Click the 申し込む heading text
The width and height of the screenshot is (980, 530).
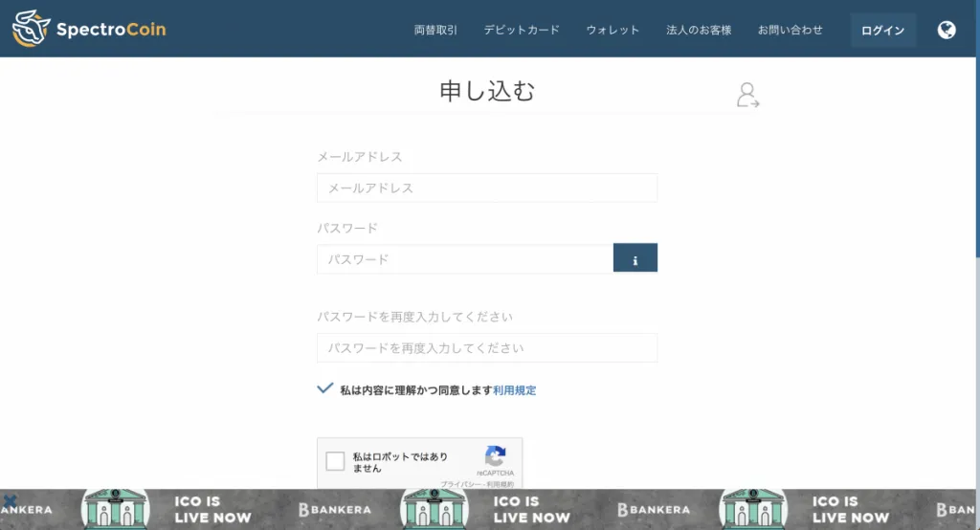(487, 91)
